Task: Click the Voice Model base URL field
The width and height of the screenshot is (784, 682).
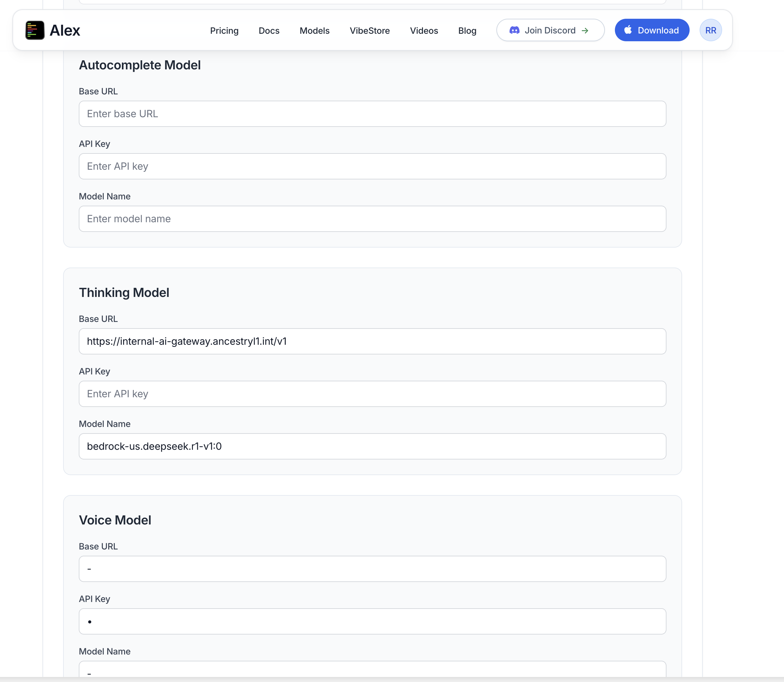Action: click(372, 569)
